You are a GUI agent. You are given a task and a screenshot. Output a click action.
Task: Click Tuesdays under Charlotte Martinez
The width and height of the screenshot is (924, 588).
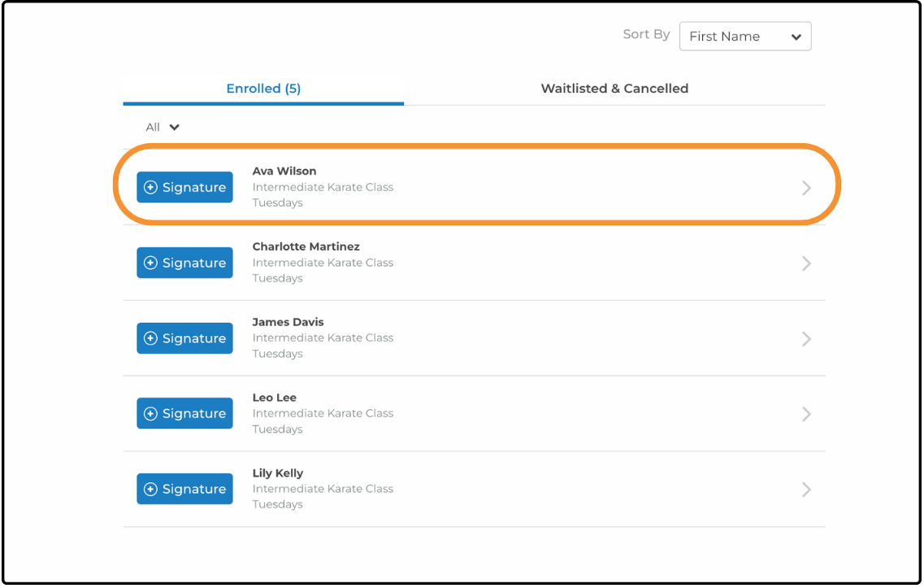coord(278,278)
